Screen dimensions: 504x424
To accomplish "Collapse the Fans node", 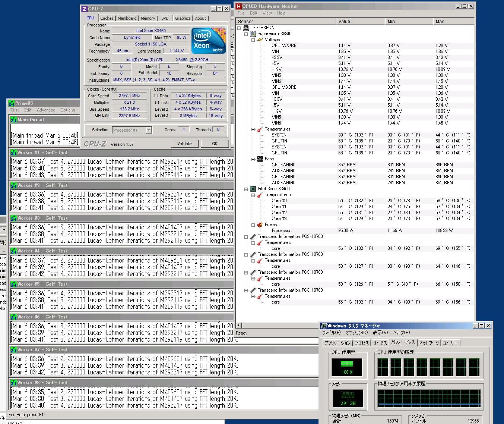I will (253, 159).
